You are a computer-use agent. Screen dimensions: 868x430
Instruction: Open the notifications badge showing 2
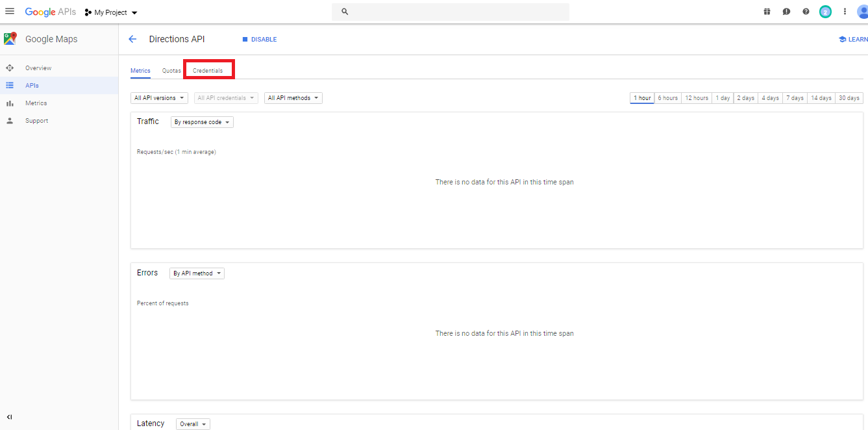tap(825, 12)
